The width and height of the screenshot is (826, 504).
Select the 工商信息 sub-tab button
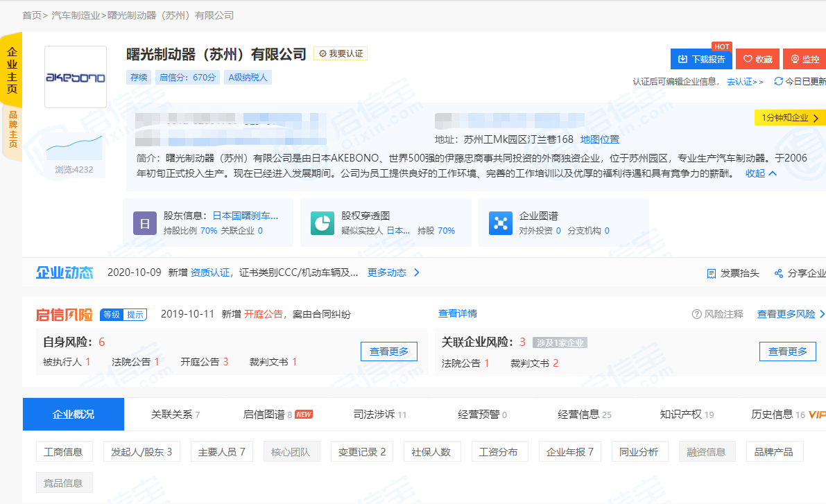[63, 452]
